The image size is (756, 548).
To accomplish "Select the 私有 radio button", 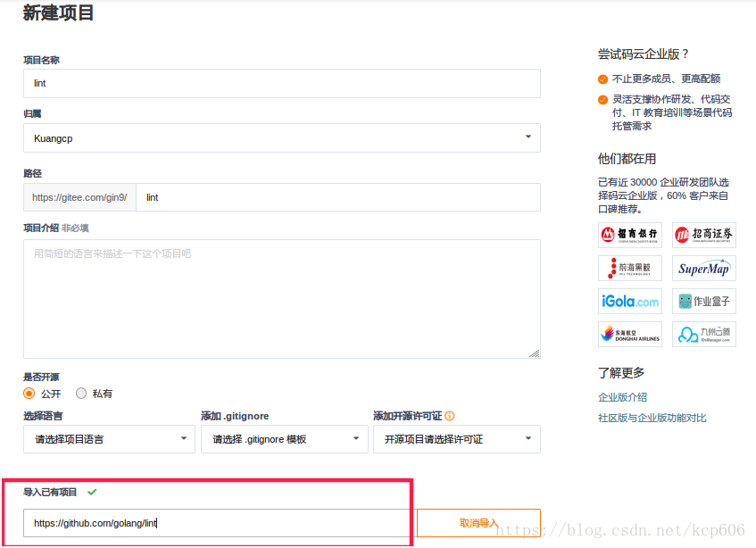I will [81, 394].
